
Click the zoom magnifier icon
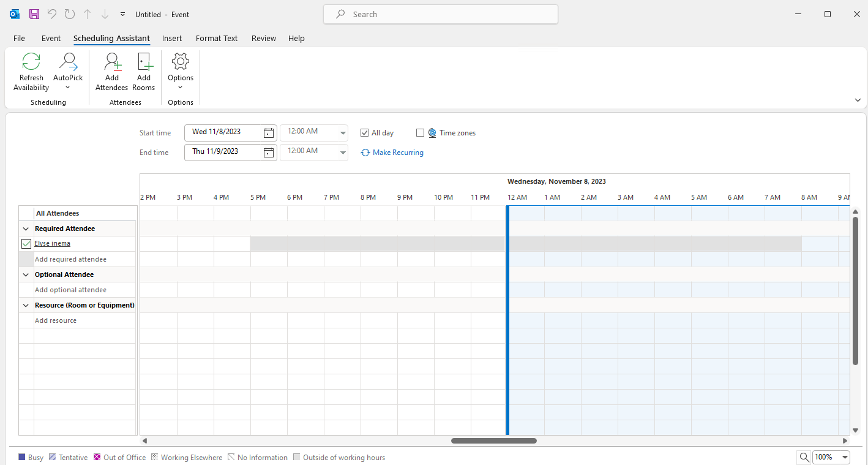coord(804,457)
